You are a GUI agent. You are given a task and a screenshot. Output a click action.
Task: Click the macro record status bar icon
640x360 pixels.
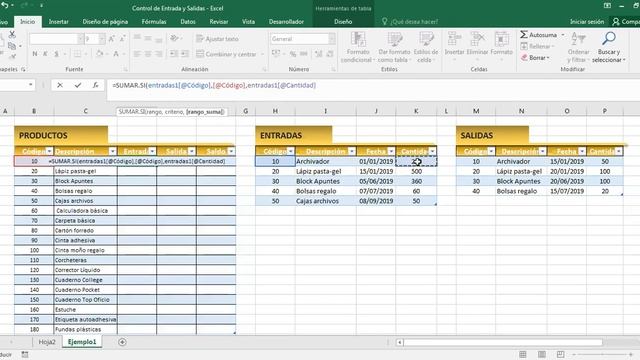tap(25, 354)
